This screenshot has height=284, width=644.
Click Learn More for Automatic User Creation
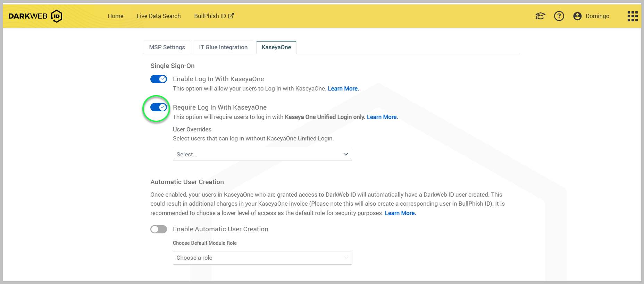(x=400, y=213)
